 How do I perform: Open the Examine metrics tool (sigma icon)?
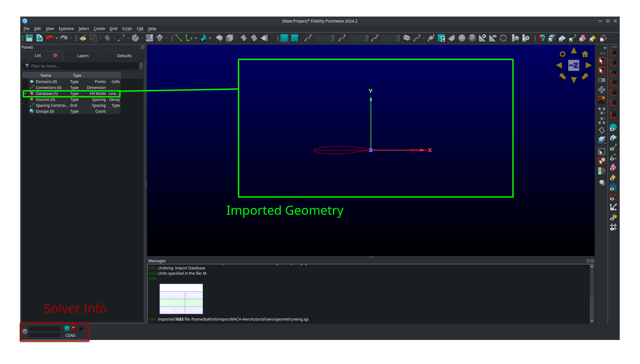(x=442, y=38)
